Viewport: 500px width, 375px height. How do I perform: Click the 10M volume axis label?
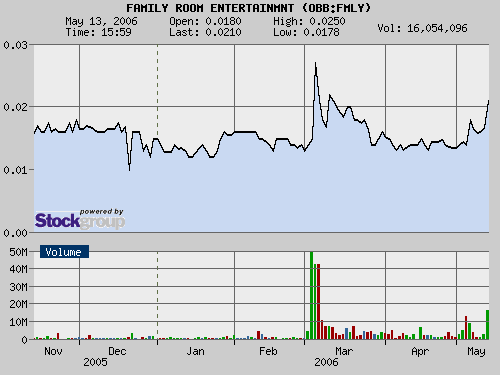click(x=18, y=322)
